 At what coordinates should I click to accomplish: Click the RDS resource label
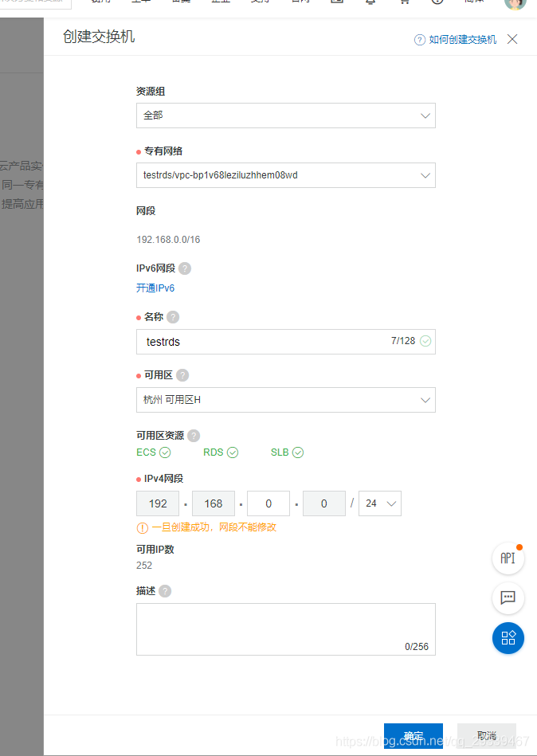point(214,452)
